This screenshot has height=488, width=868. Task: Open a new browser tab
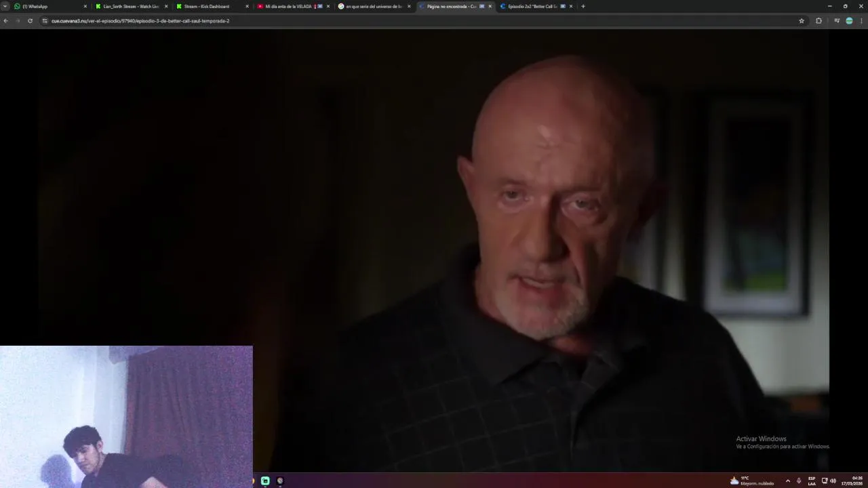[x=583, y=6]
